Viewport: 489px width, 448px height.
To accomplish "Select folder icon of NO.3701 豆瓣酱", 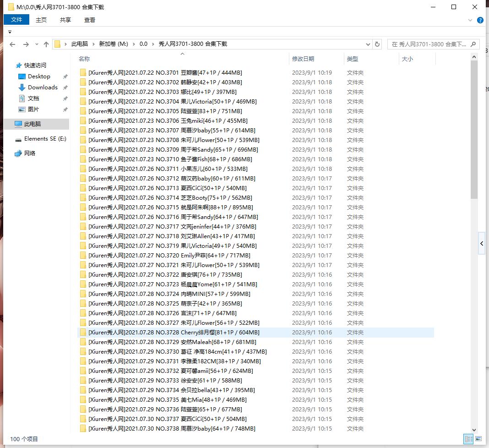I will click(x=83, y=73).
